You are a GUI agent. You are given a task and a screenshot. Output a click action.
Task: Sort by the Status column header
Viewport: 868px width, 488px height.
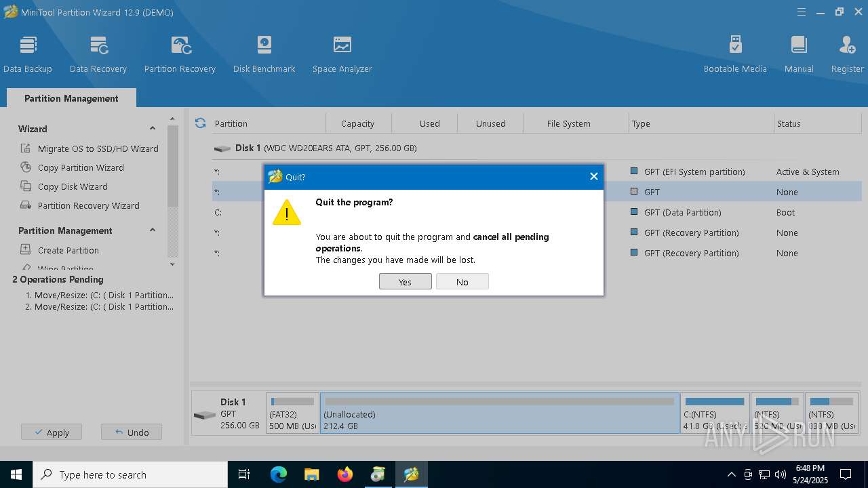[x=818, y=123]
